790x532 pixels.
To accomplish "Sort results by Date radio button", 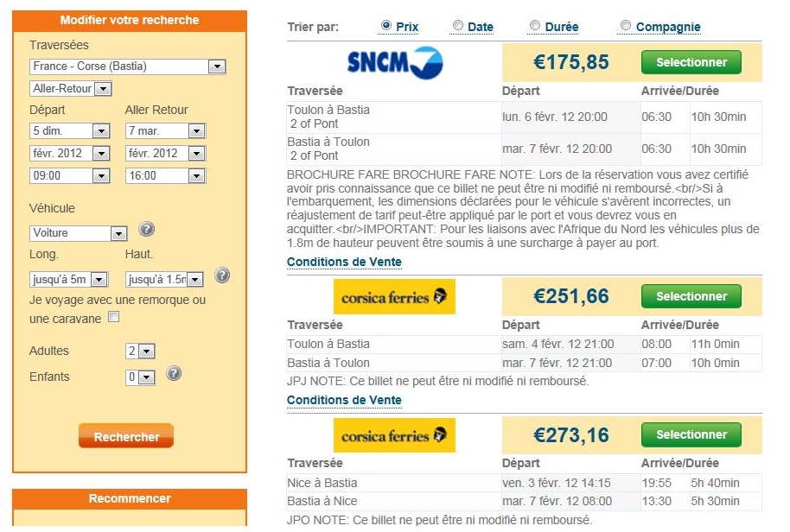I will pos(457,25).
